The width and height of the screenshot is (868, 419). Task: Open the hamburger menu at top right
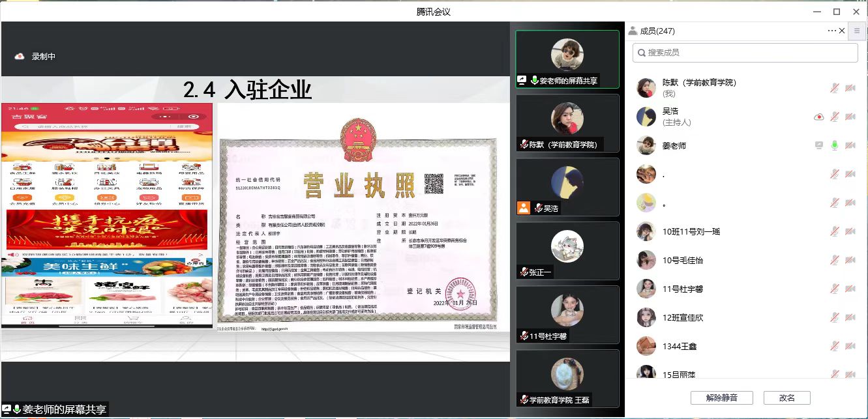[x=857, y=31]
